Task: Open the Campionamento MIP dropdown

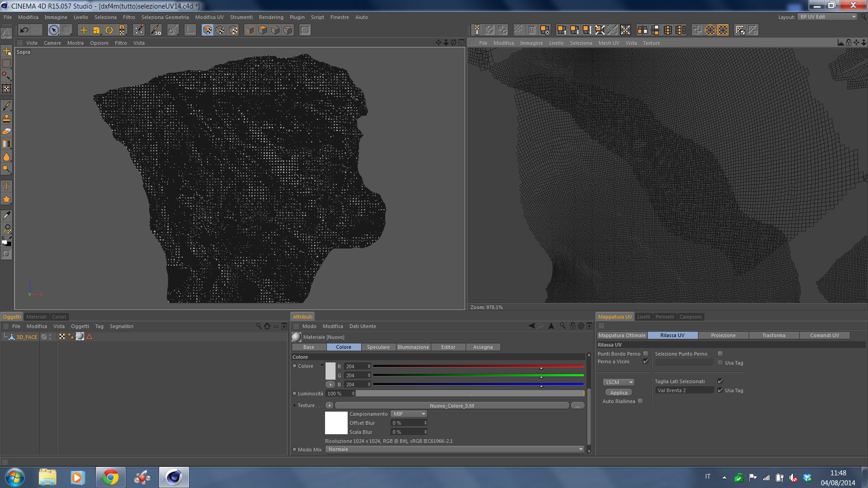Action: [x=409, y=414]
